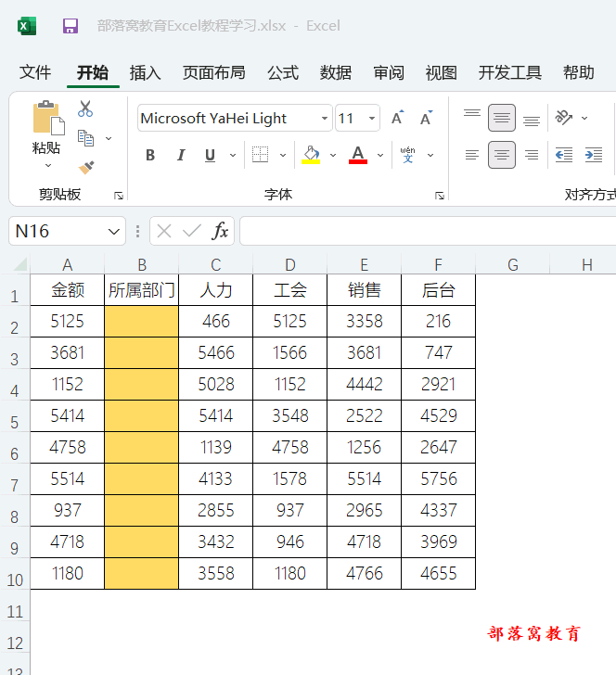Apply the red font color
The height and width of the screenshot is (675, 616).
[358, 155]
